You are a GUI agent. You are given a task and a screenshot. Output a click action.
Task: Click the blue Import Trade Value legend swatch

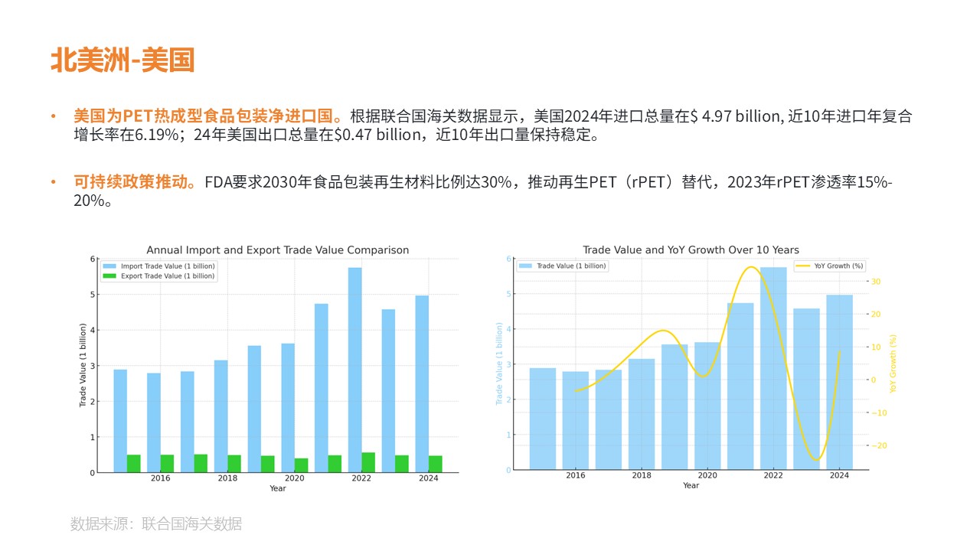click(x=110, y=266)
